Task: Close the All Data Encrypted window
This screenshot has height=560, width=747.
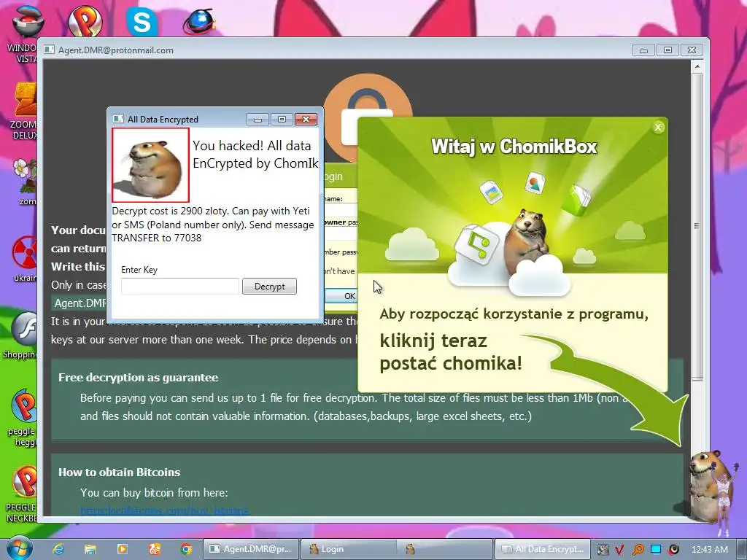Action: click(306, 119)
